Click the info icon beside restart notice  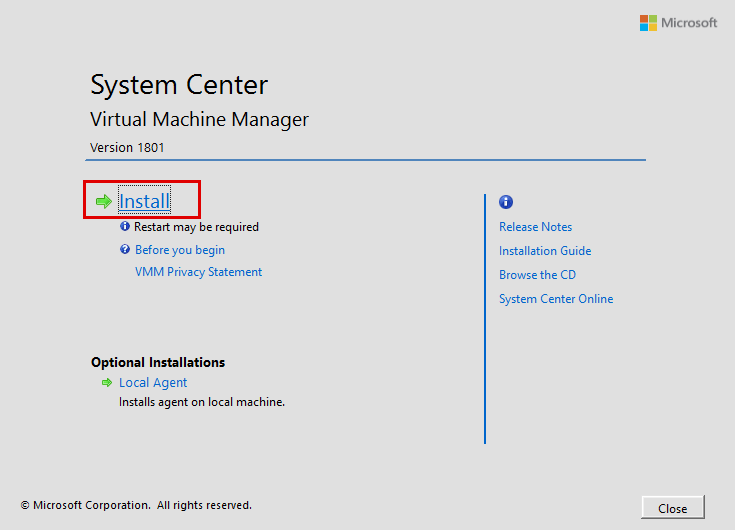125,227
